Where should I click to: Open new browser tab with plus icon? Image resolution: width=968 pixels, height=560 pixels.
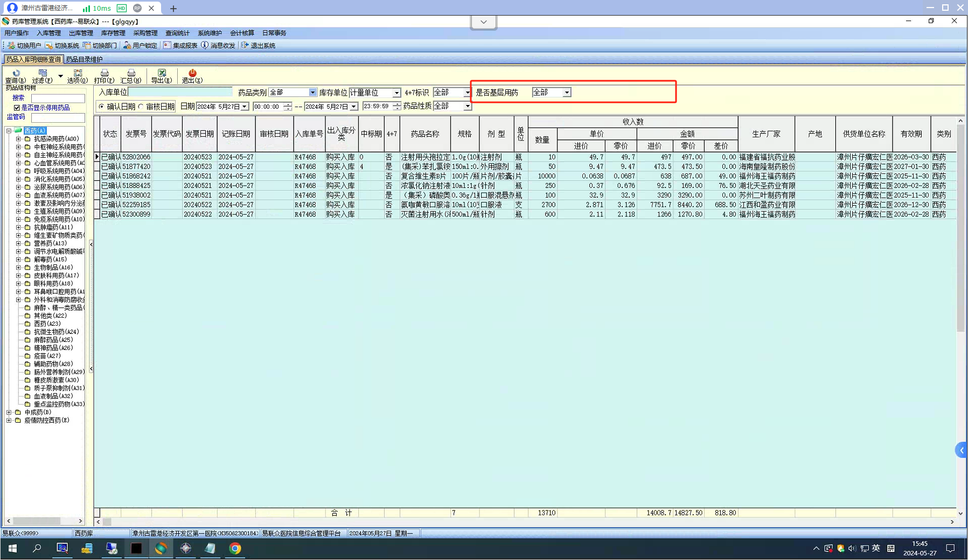click(x=173, y=9)
